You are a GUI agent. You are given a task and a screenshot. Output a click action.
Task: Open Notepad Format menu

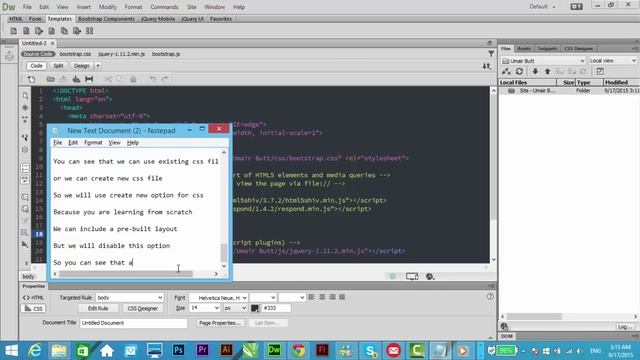pyautogui.click(x=93, y=142)
